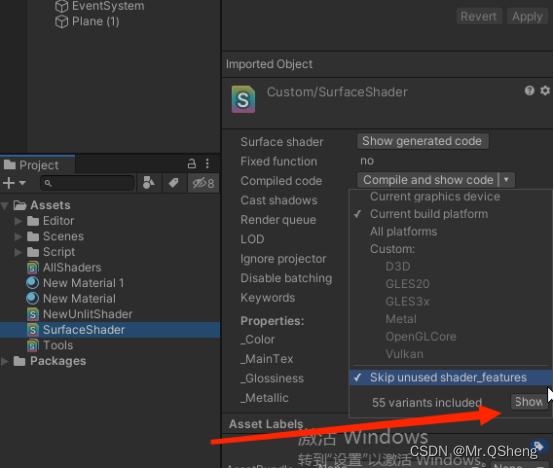Click the AllShaders collection icon

click(x=33, y=268)
